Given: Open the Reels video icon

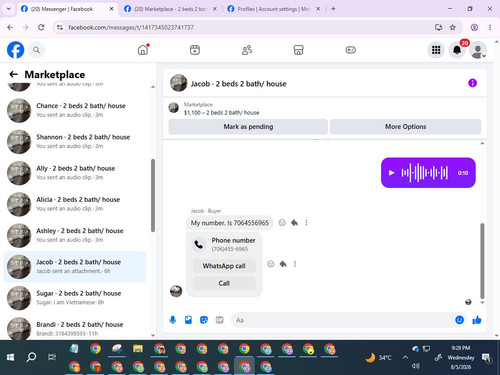Looking at the screenshot, I should 195,50.
